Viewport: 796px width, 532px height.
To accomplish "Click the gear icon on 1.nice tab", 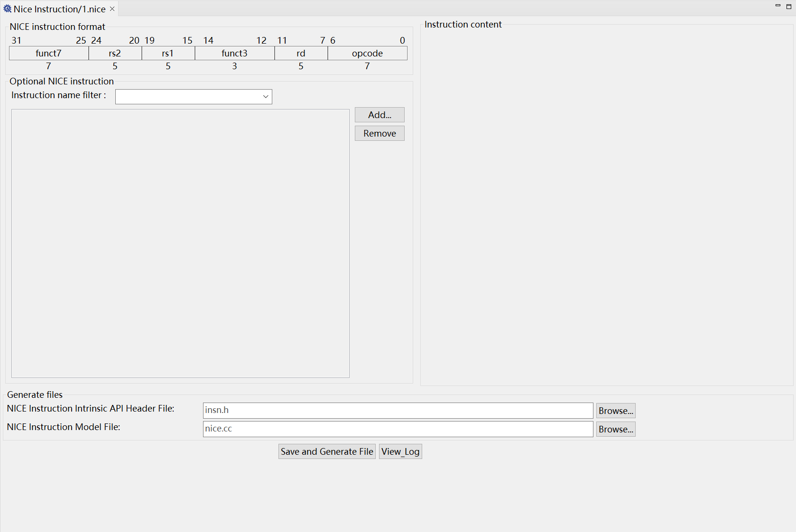I will [7, 9].
